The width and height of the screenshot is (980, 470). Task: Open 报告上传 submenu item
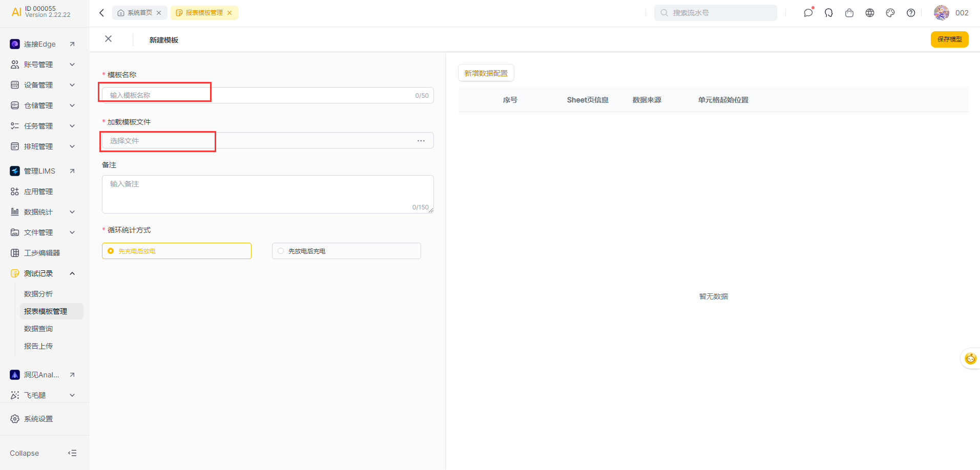pyautogui.click(x=38, y=346)
